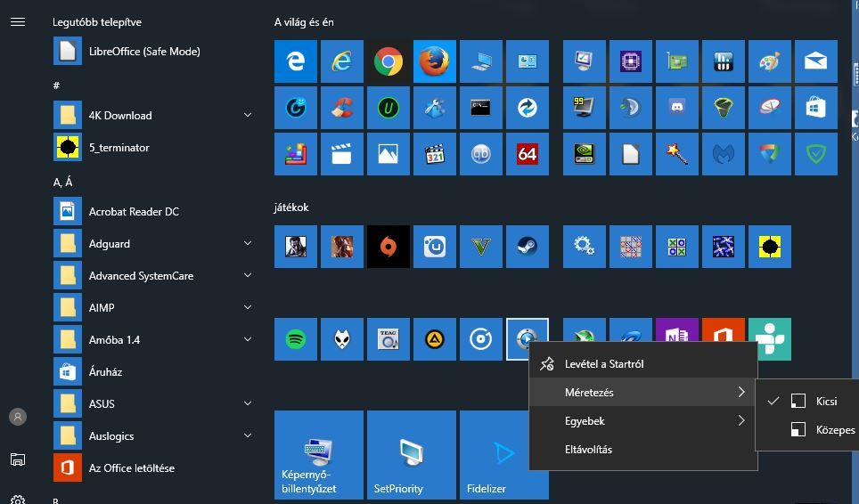Open Settings gear in Start sidebar

tap(18, 500)
